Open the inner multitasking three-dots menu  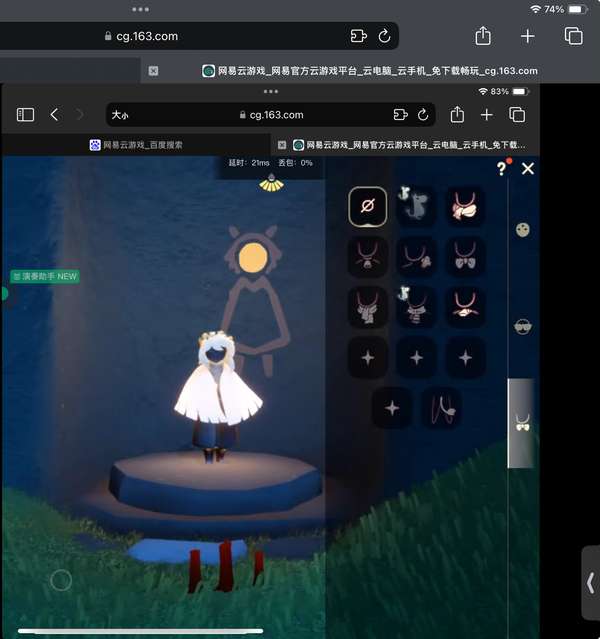pyautogui.click(x=271, y=91)
